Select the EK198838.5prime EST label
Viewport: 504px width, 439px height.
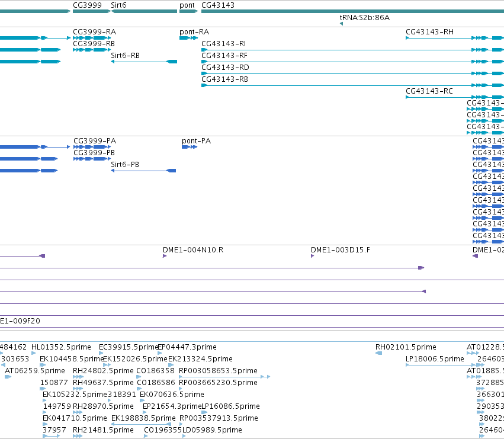143,418
